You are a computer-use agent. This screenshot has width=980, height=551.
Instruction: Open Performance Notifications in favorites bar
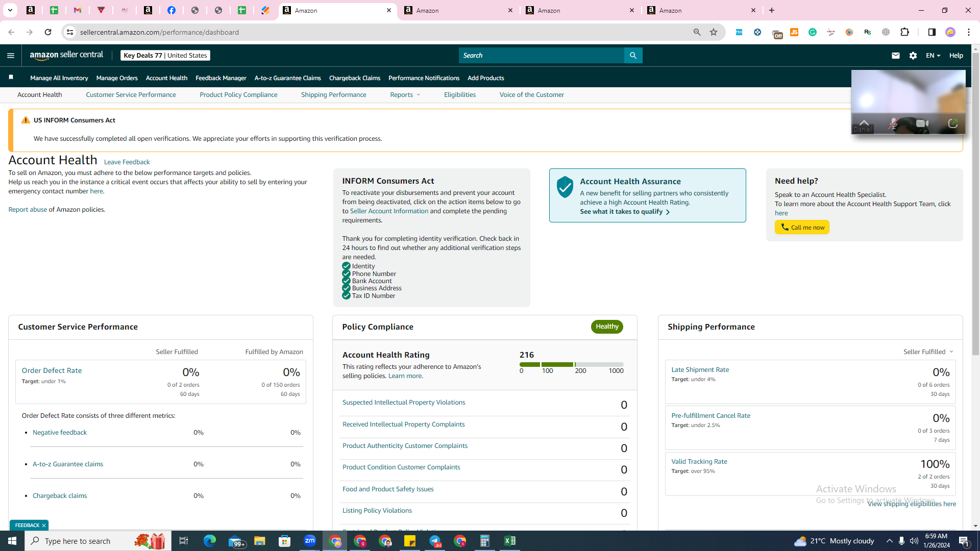pyautogui.click(x=424, y=78)
